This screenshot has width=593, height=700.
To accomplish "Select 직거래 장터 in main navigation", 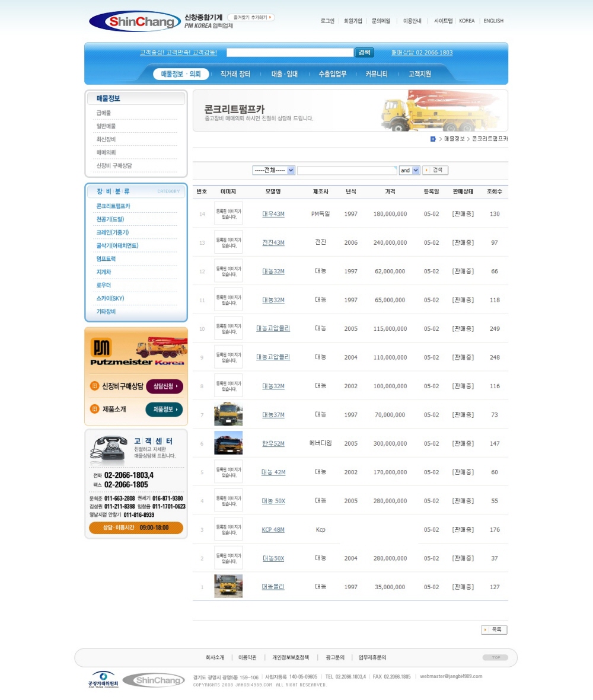I will pyautogui.click(x=235, y=74).
